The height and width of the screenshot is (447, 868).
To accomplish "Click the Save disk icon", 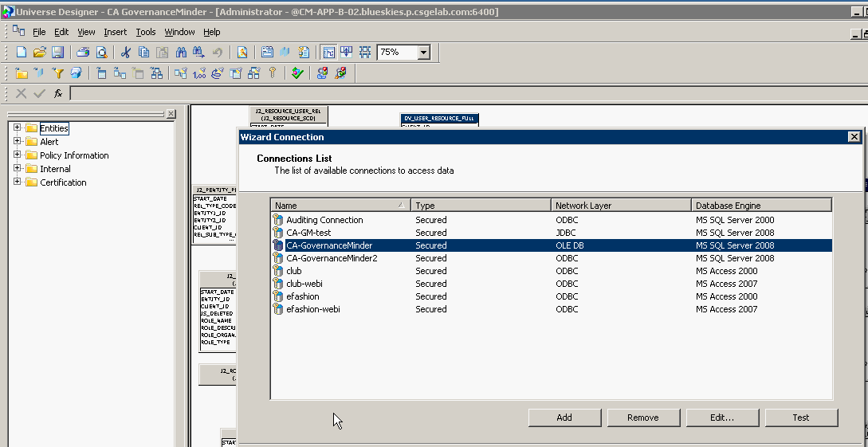I will (x=57, y=53).
